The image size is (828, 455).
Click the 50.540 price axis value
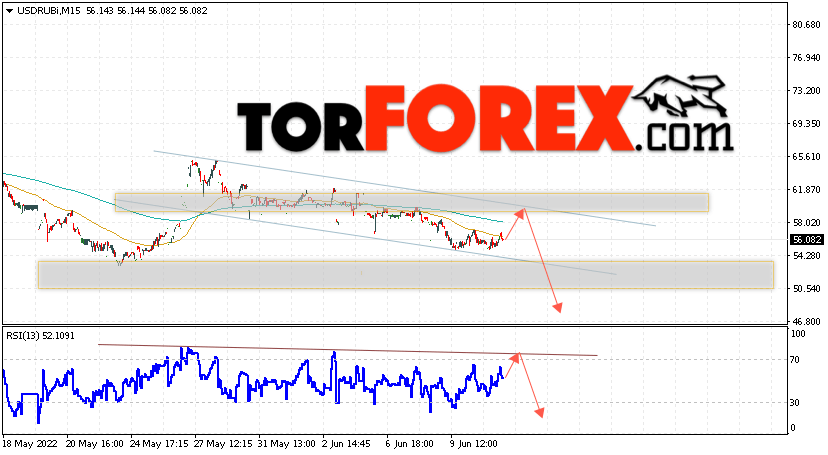pyautogui.click(x=806, y=289)
